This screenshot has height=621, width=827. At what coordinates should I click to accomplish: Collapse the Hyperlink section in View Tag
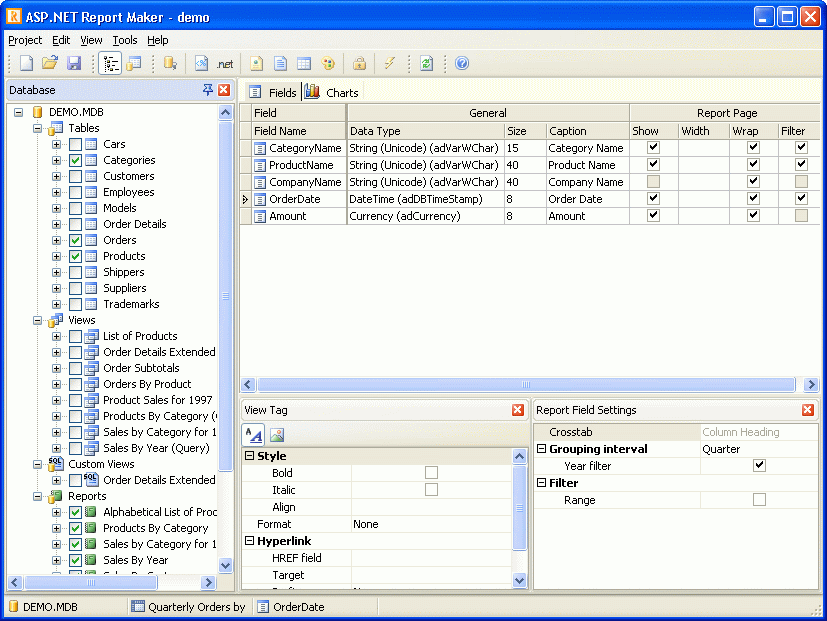point(249,541)
